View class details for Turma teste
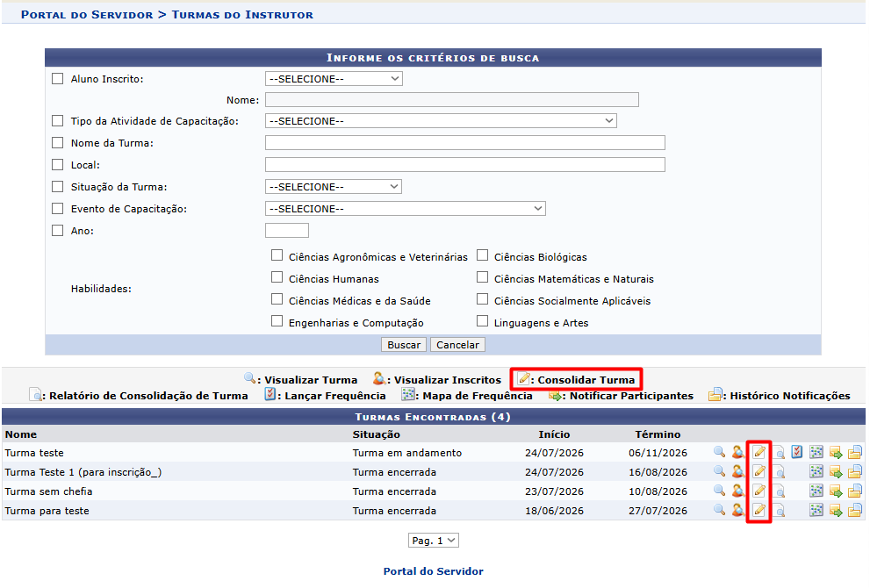Viewport: 870px width, 588px height. [x=719, y=452]
